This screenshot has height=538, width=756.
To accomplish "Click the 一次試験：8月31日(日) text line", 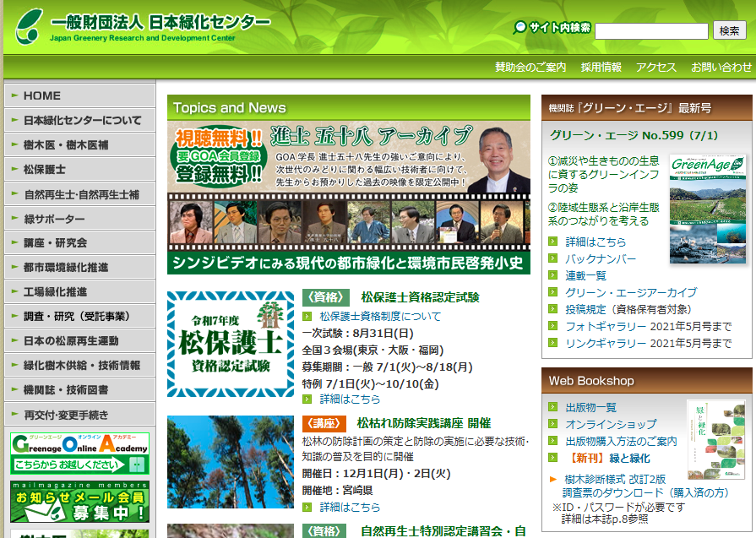I will tap(358, 333).
